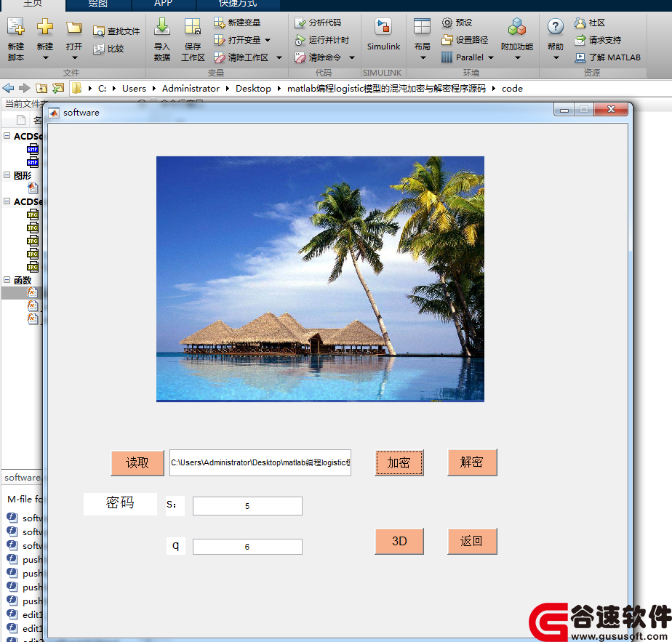This screenshot has width=672, height=642.
Task: Click the up-one-level folder icon
Action: (x=41, y=88)
